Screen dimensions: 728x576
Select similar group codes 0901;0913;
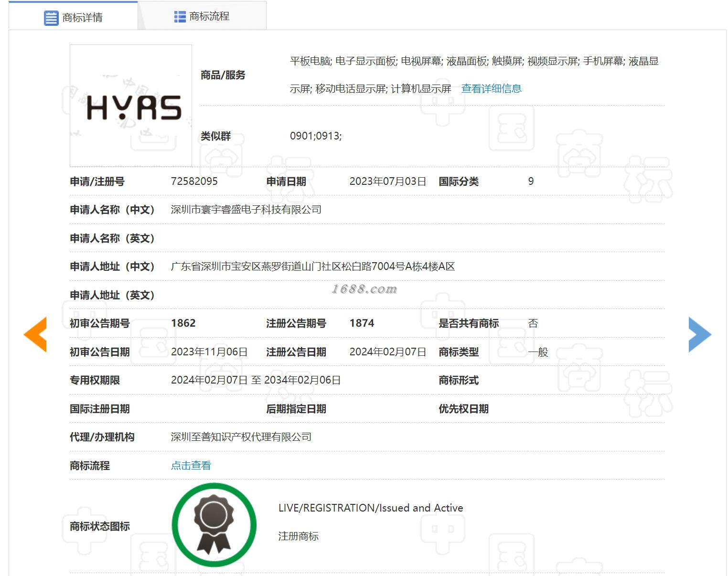pos(316,136)
